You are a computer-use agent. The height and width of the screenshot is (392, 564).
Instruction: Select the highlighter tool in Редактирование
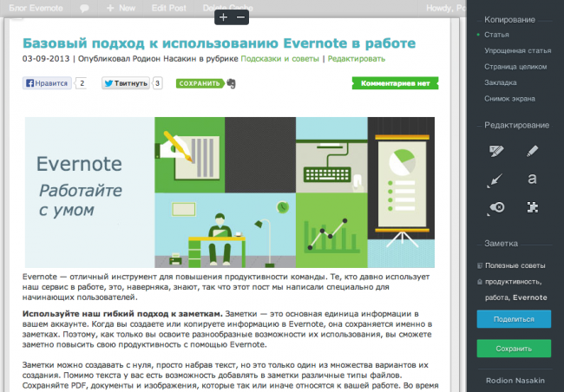pos(496,151)
